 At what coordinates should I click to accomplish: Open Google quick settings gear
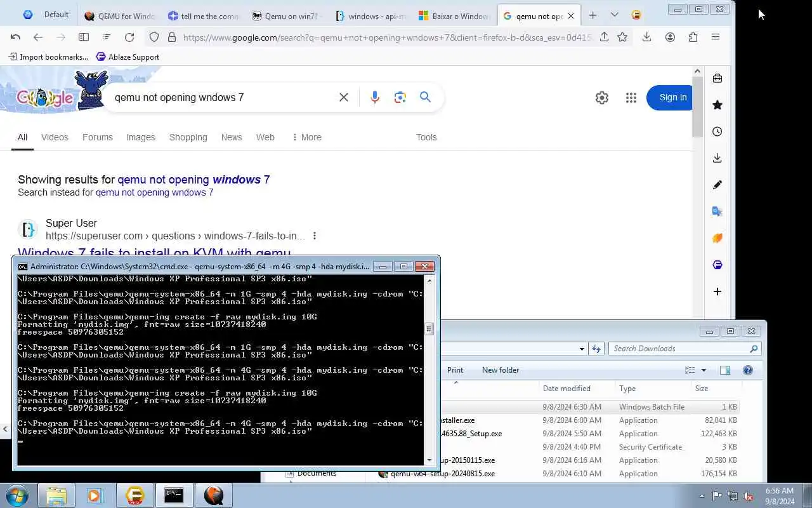pyautogui.click(x=602, y=98)
